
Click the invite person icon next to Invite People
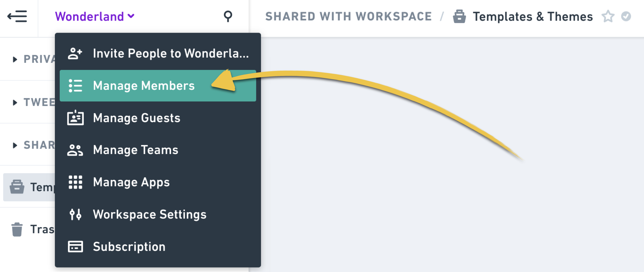[75, 53]
